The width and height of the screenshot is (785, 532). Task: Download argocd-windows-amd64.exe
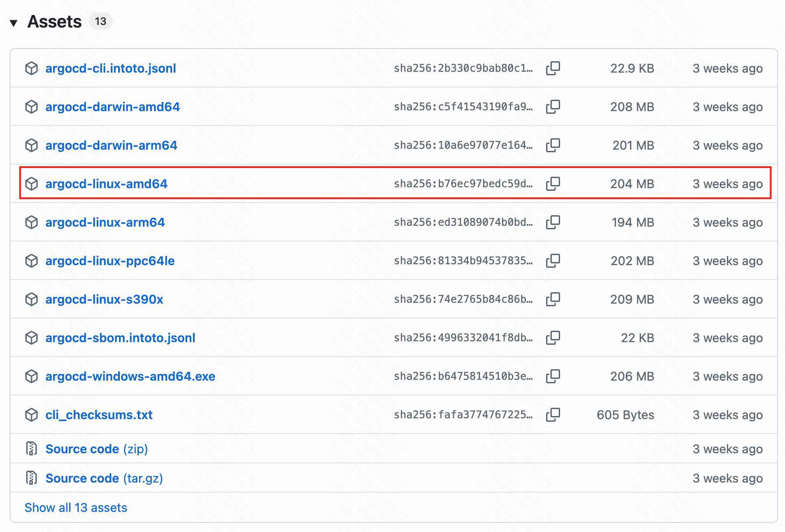tap(130, 376)
